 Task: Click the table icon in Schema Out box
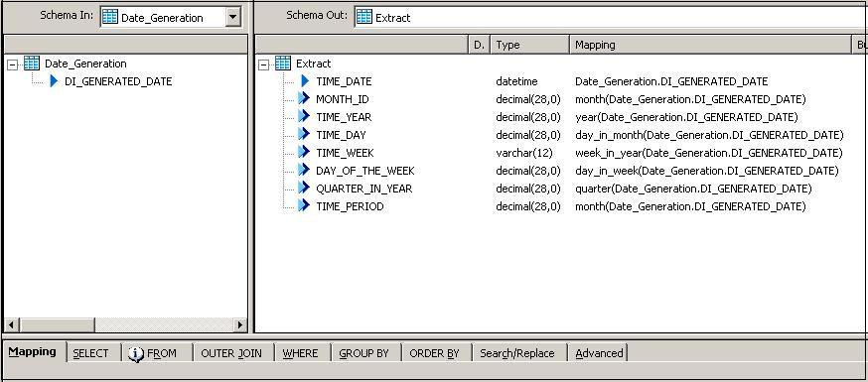click(x=364, y=17)
